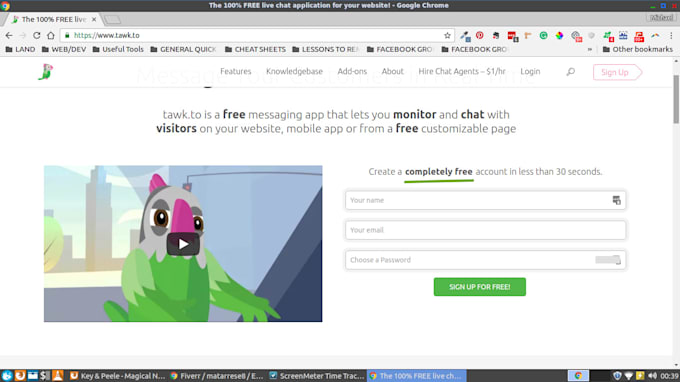Open the Useful Tools bookmarks folder
Image resolution: width=680 pixels, height=382 pixels.
[x=118, y=49]
